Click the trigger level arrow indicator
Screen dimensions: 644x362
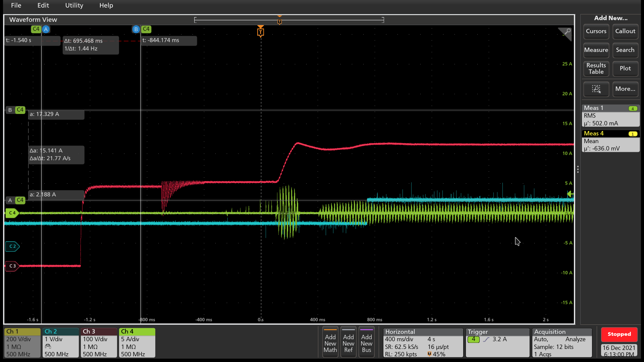[570, 194]
